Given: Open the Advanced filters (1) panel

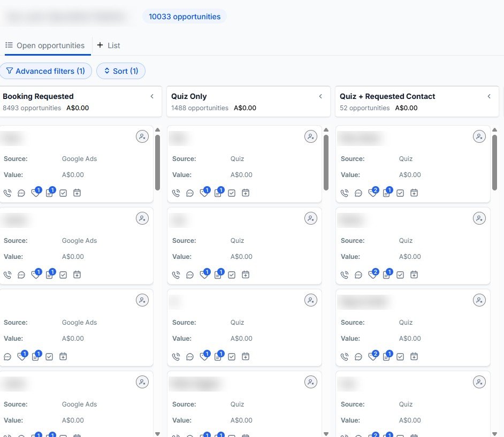Looking at the screenshot, I should [45, 71].
